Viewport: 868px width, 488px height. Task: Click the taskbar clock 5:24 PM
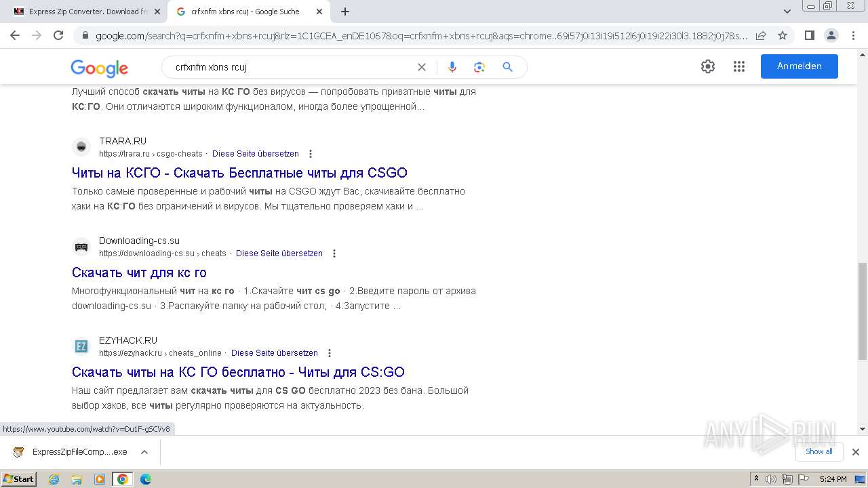click(x=833, y=479)
